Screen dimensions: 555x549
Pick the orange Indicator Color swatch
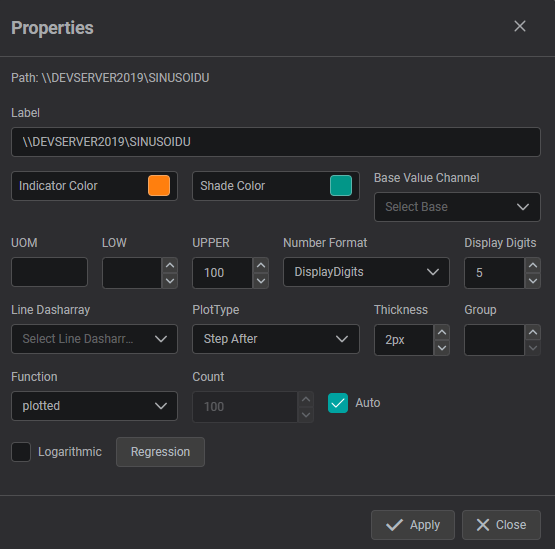pyautogui.click(x=159, y=185)
